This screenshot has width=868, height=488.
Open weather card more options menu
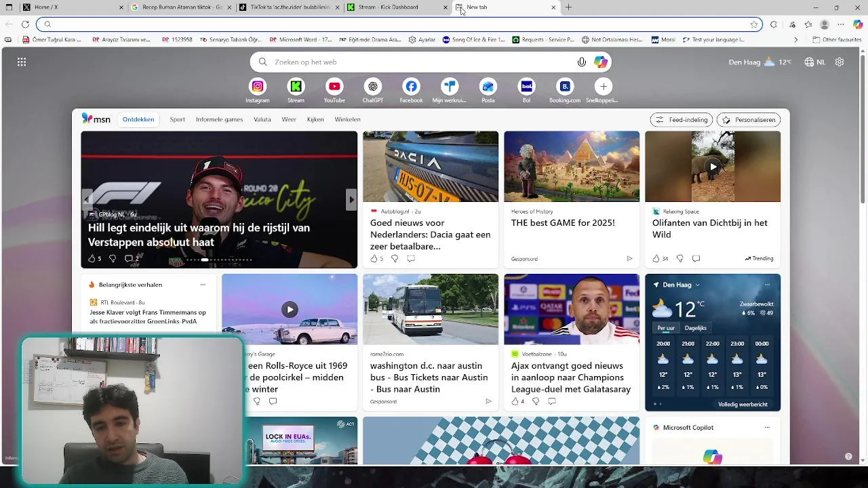(x=767, y=285)
